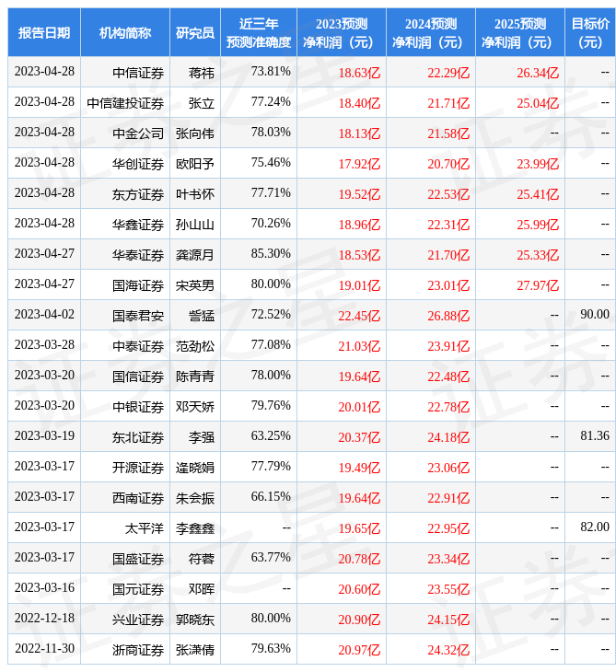The height and width of the screenshot is (672, 616).
Task: Click the date 2023-03-16
Action: [44, 587]
